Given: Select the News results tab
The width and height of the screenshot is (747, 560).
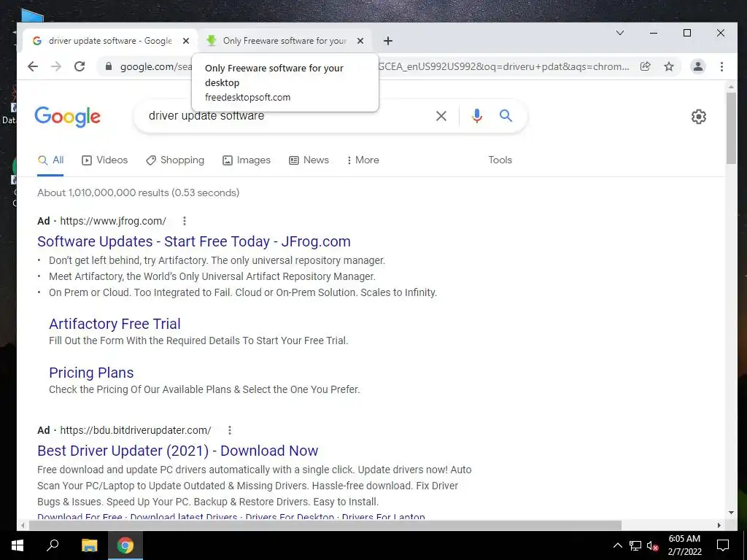Looking at the screenshot, I should (309, 160).
